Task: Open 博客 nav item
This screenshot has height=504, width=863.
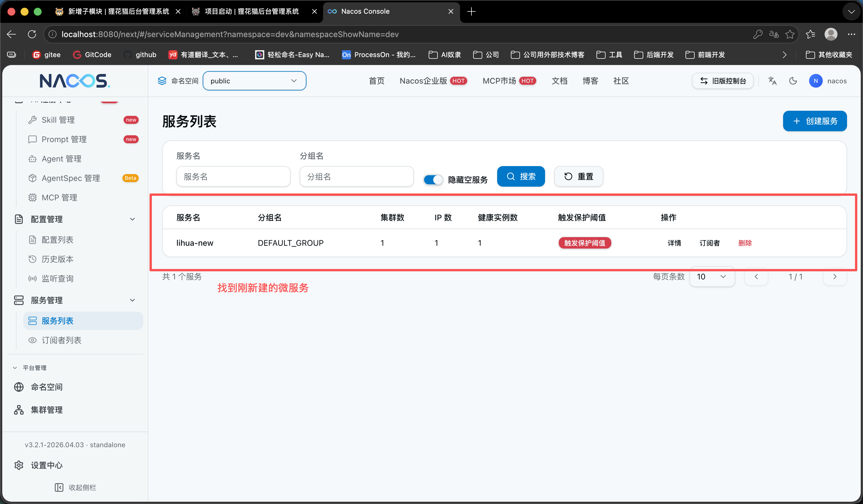Action: (590, 81)
